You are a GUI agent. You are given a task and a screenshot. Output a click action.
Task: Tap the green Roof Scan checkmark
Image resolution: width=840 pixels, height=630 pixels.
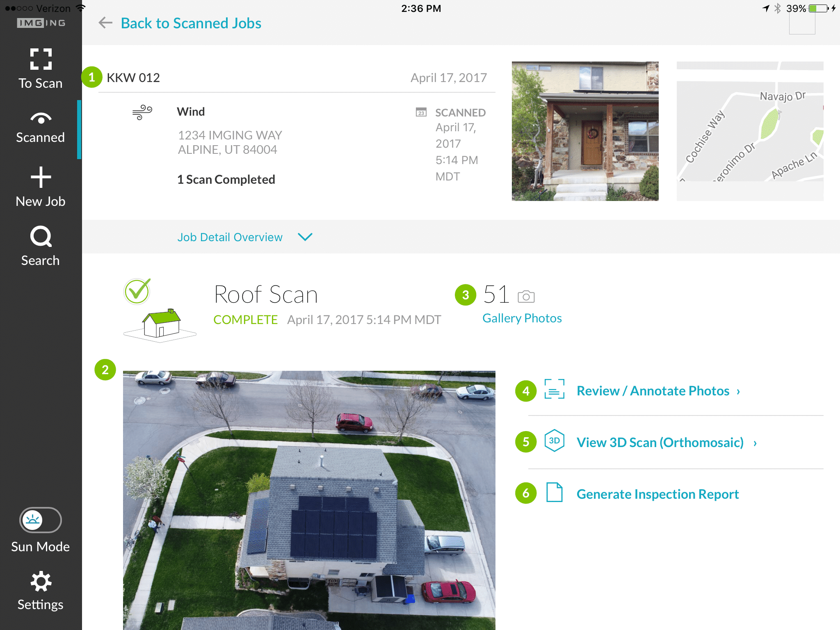137,291
